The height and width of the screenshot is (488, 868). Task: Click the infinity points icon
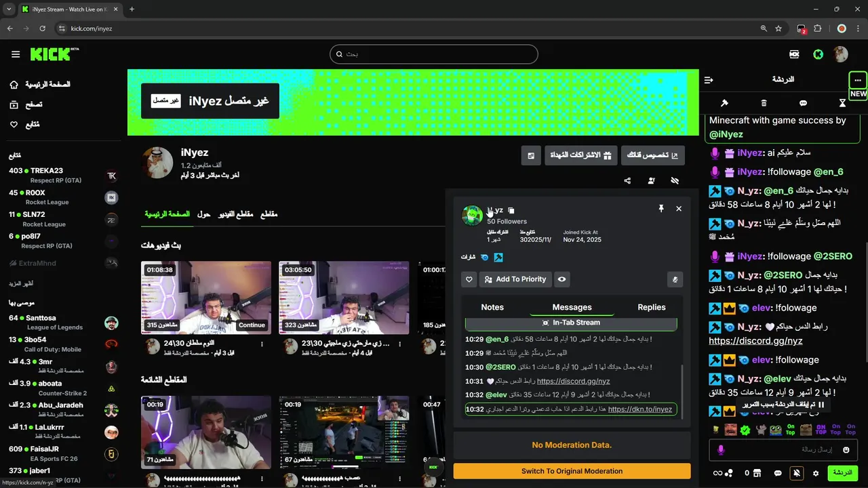pos(723,473)
